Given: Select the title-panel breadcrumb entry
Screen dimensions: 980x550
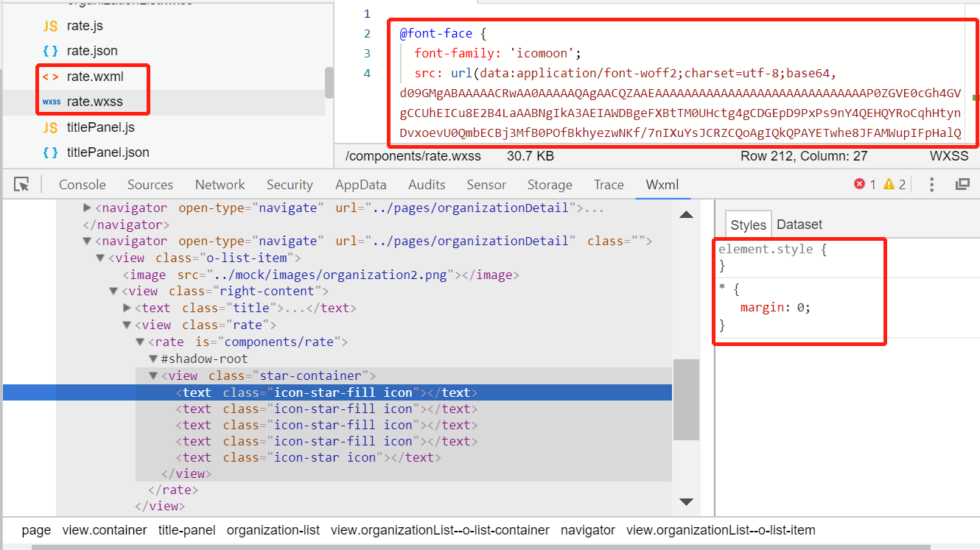Looking at the screenshot, I should [x=186, y=529].
